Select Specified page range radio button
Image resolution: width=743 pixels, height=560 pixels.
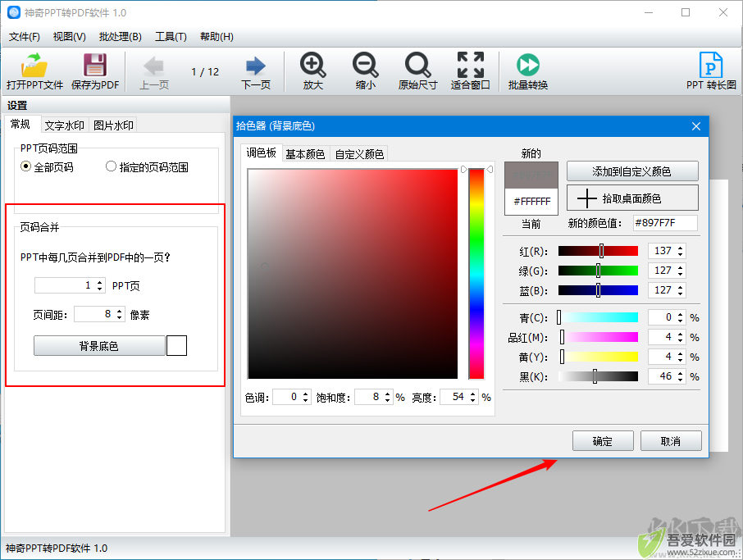(111, 166)
